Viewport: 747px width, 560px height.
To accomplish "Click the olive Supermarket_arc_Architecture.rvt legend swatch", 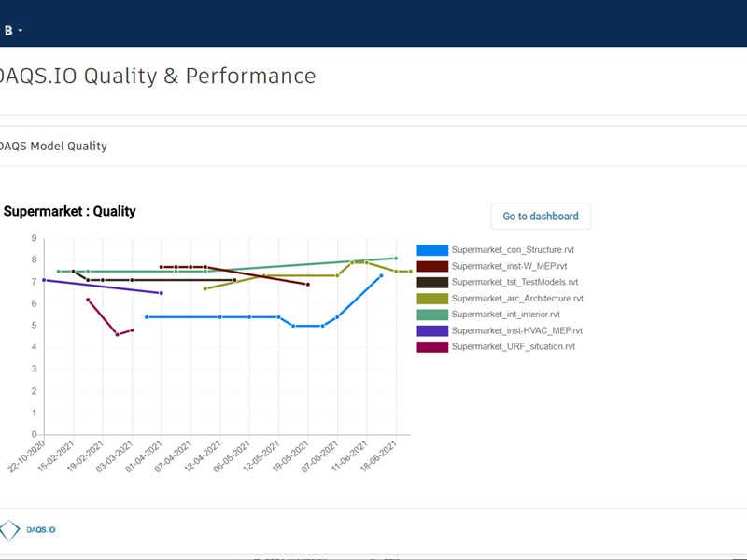I will 432,299.
